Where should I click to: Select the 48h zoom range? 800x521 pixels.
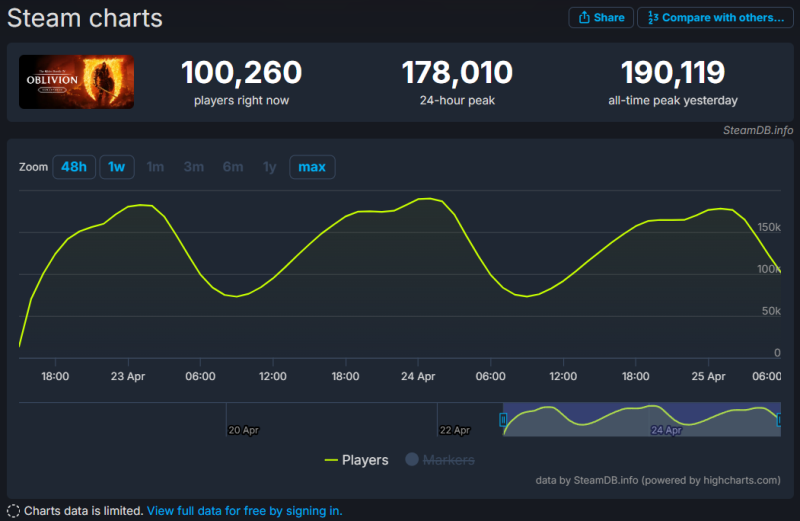click(73, 167)
